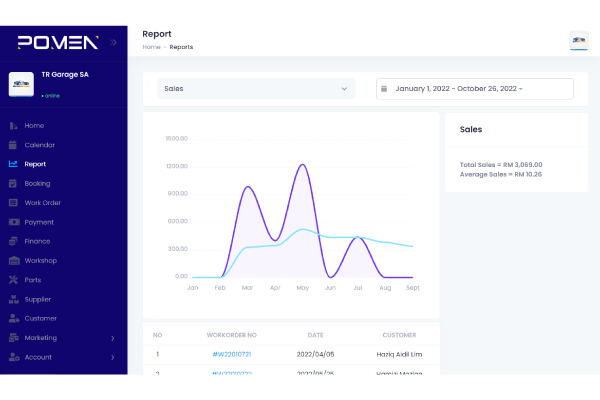The width and height of the screenshot is (600, 400).
Task: Click the online status indicator
Action: click(51, 96)
